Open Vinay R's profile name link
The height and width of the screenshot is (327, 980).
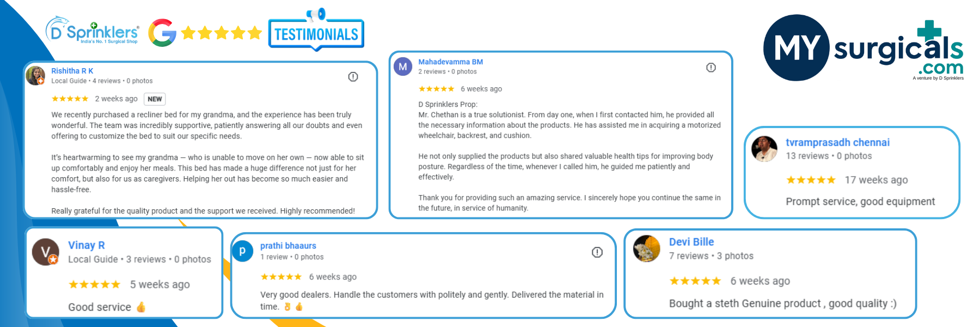(x=87, y=245)
